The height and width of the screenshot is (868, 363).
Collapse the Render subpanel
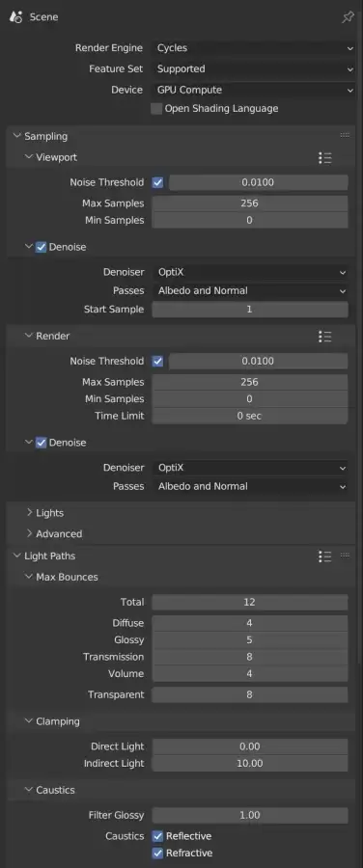point(29,336)
